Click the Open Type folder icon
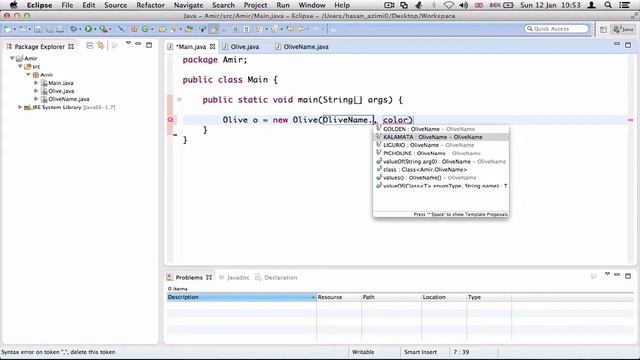 point(162,29)
